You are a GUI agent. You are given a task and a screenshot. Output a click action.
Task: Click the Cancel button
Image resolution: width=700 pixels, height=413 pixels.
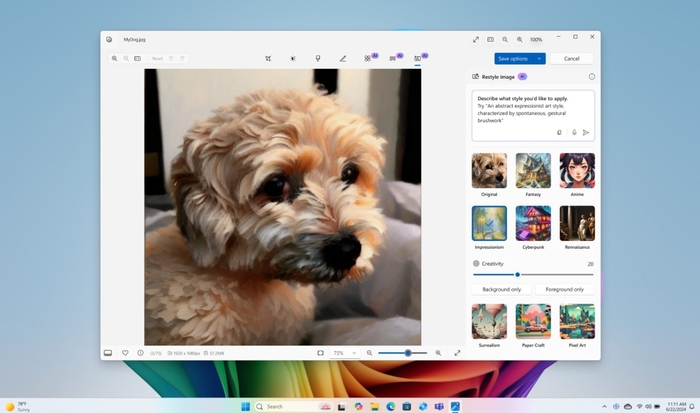pos(571,58)
